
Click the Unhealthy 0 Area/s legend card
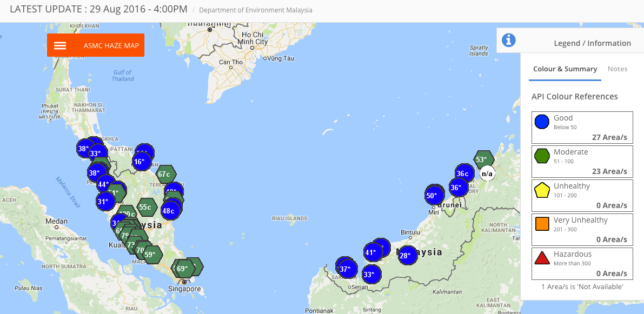click(582, 196)
